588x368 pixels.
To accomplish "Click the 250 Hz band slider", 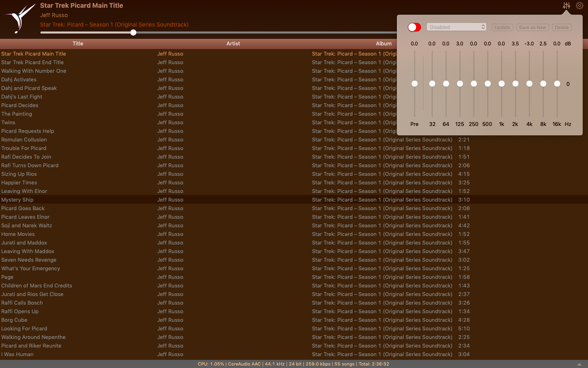I will [x=474, y=84].
